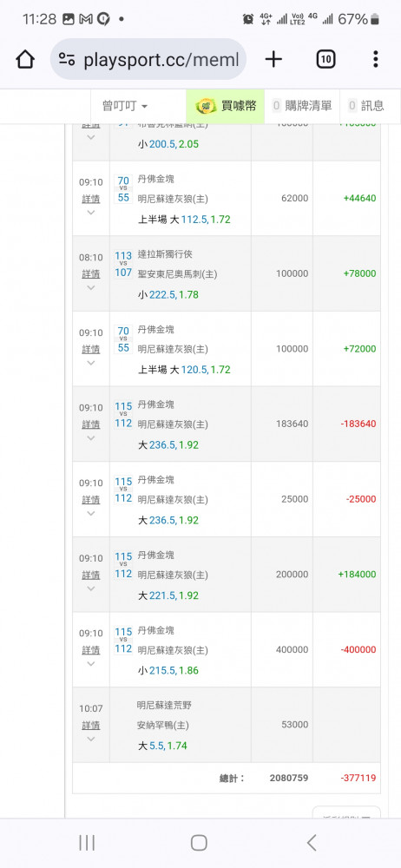
Task: Open 詳情 link for 上半場 大 120.5 bet
Action: [91, 349]
